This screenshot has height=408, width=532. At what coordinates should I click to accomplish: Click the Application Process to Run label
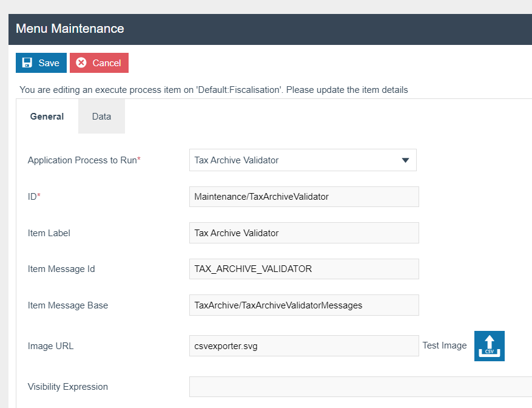click(84, 160)
